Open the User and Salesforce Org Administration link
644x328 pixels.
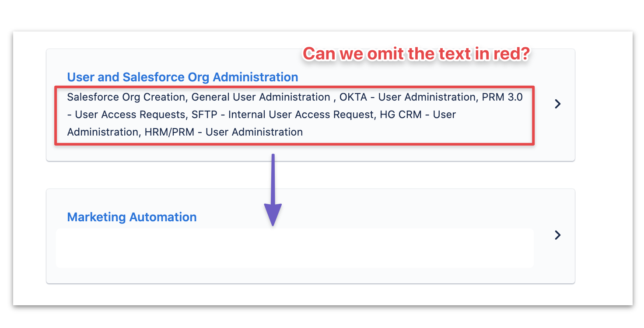click(182, 77)
